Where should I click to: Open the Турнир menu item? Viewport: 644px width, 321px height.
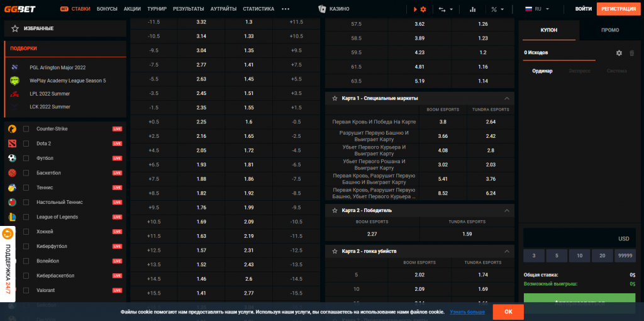coord(157,9)
